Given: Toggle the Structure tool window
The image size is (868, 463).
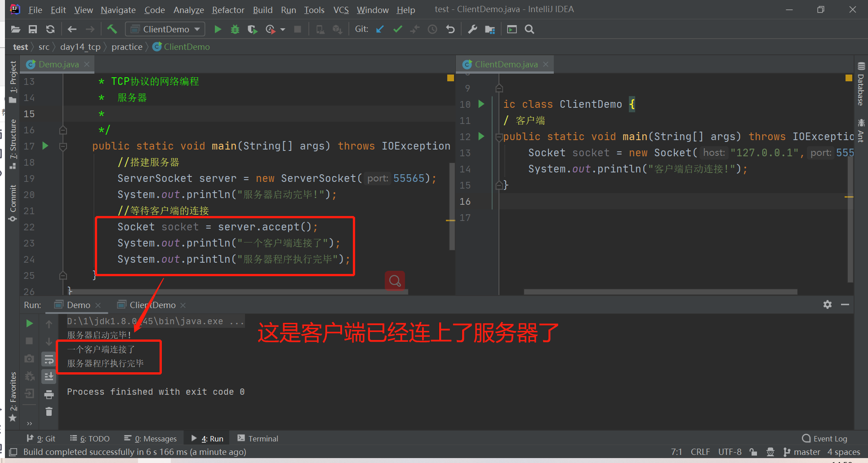Looking at the screenshot, I should point(13,143).
